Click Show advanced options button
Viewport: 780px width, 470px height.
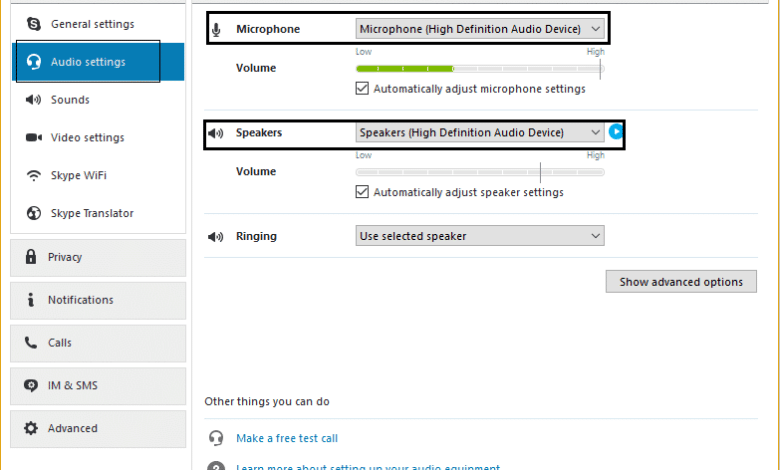pos(681,282)
